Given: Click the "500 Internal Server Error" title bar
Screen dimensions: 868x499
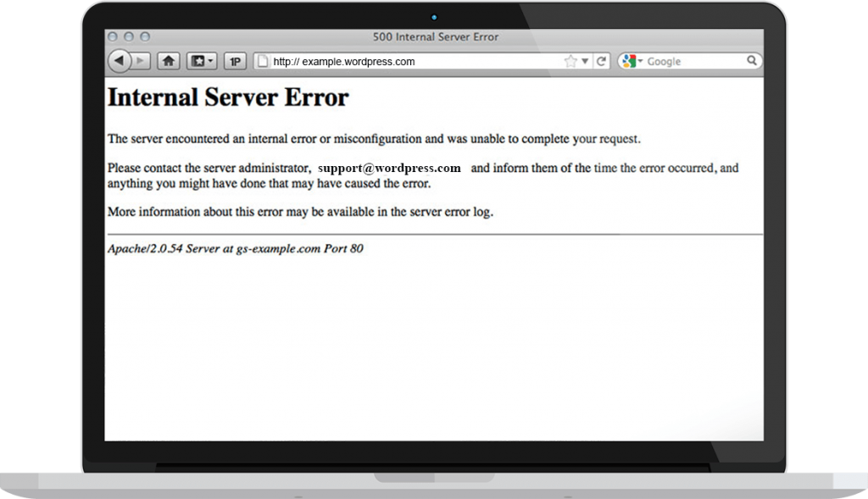Looking at the screenshot, I should tap(435, 37).
